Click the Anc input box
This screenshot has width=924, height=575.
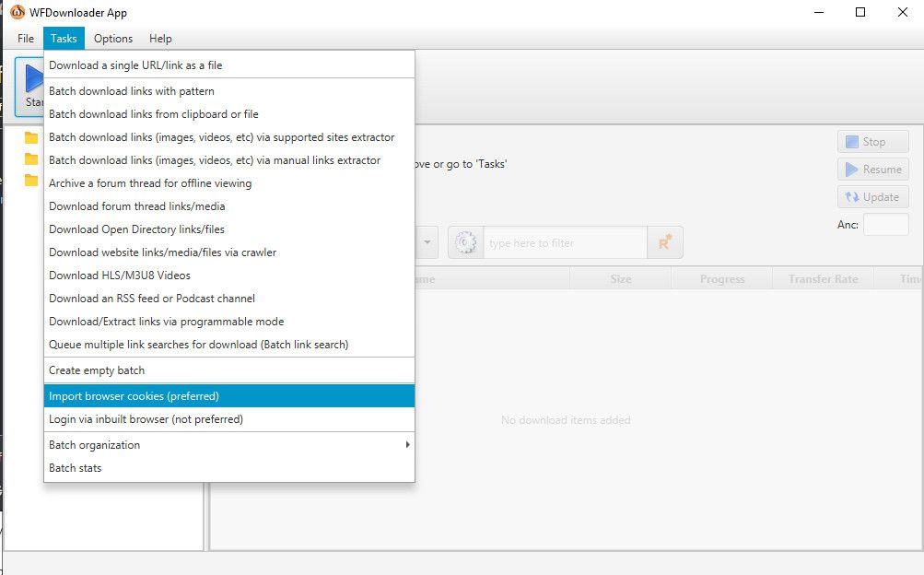[885, 225]
